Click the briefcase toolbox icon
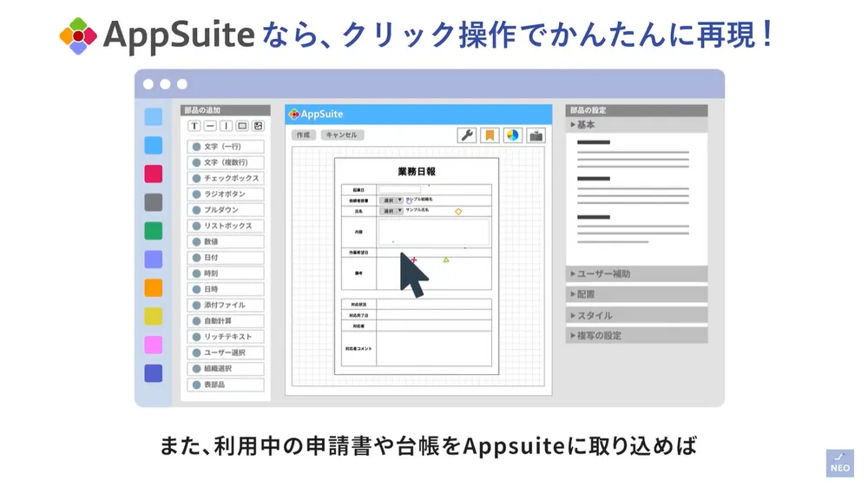This screenshot has height=487, width=868. [x=536, y=135]
